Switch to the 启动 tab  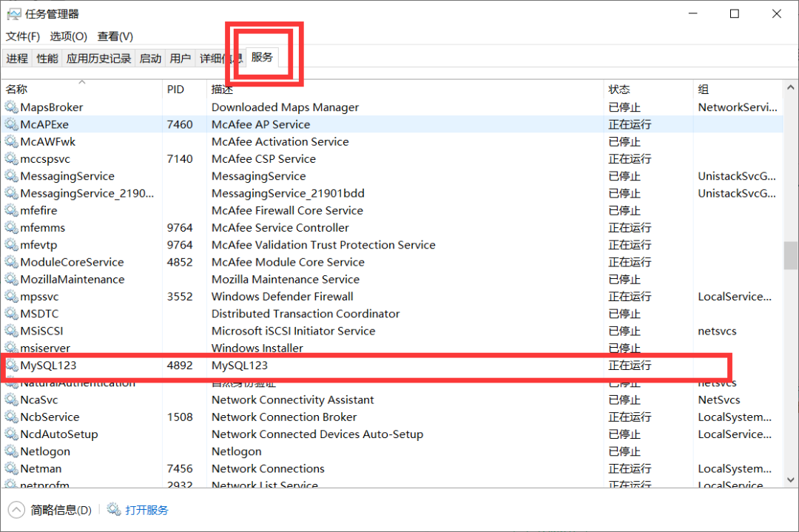[150, 58]
